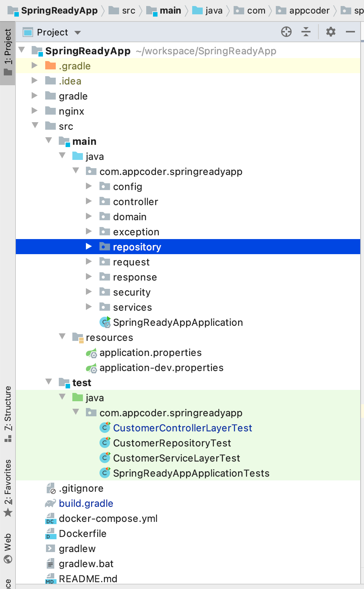Expand the repository package
Viewport: 364px width, 589px height.
89,247
